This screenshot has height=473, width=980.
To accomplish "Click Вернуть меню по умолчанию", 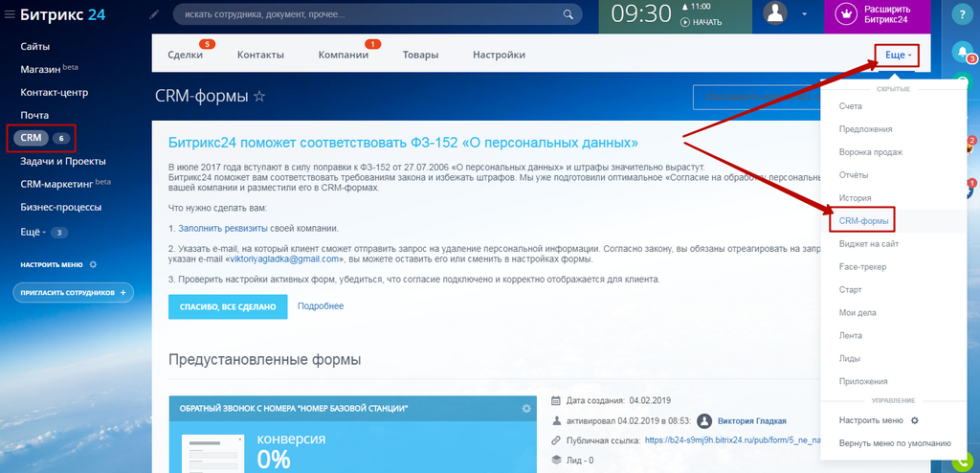I will tap(895, 443).
